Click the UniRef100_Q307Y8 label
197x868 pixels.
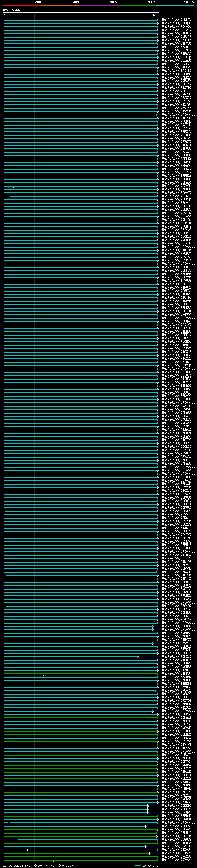[176, 108]
